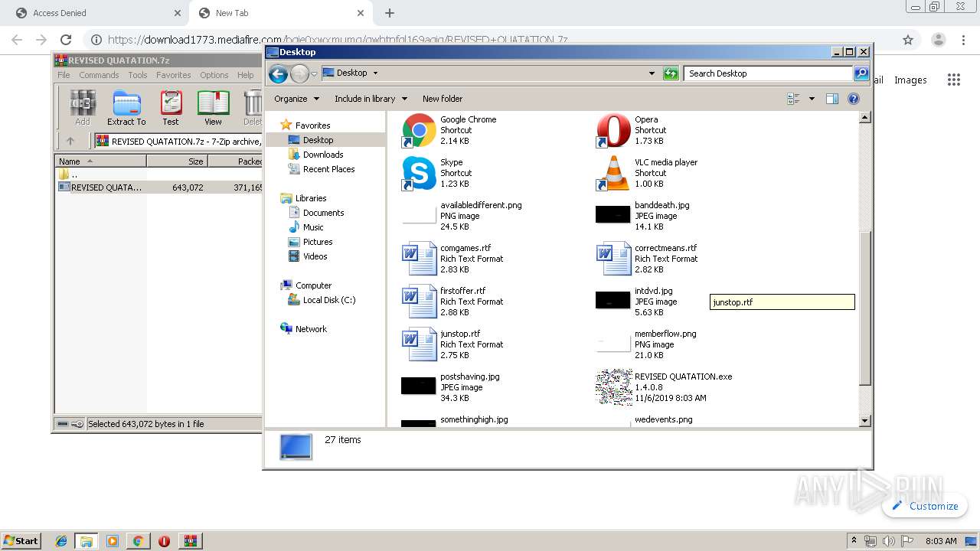This screenshot has height=551, width=980.
Task: Go up one folder in WinRAR
Action: pyautogui.click(x=70, y=141)
